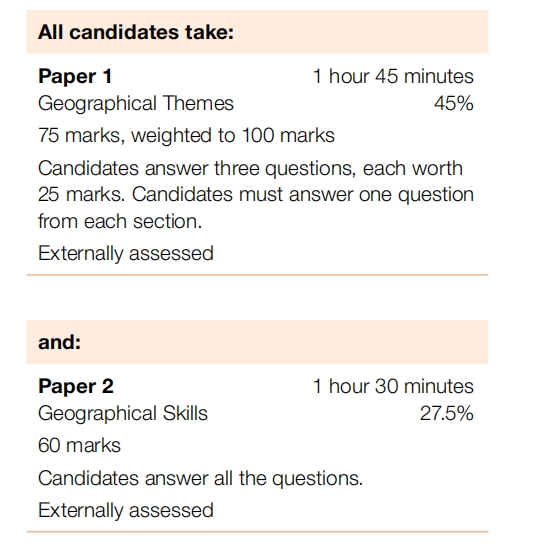Viewport: 546px width, 547px height.
Task: Click the 45% weighting value
Action: pyautogui.click(x=454, y=103)
